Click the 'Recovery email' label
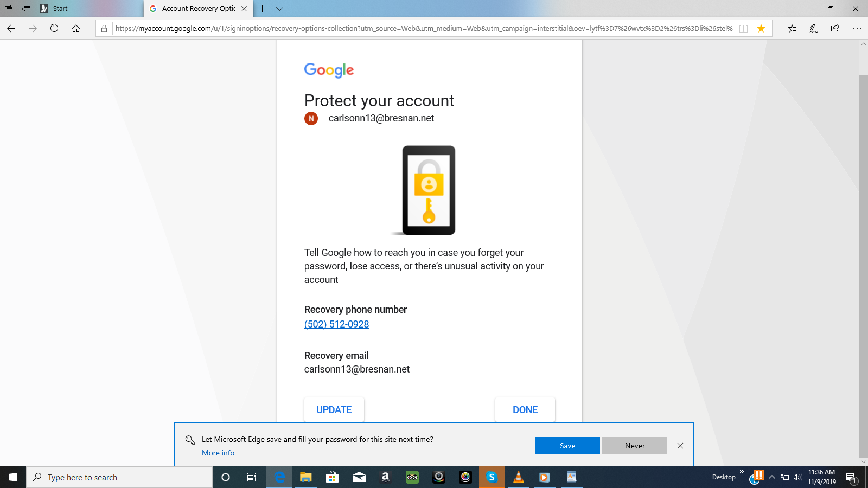 (336, 356)
